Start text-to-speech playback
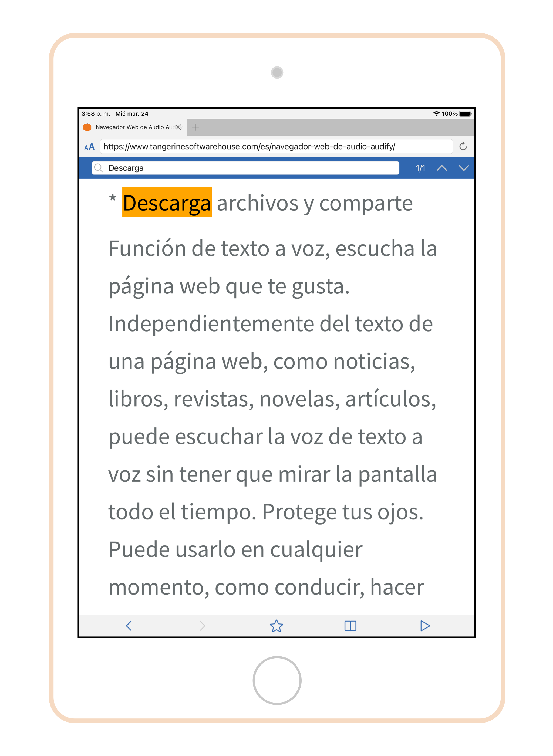Image resolution: width=553 pixels, height=756 pixels. 425,626
